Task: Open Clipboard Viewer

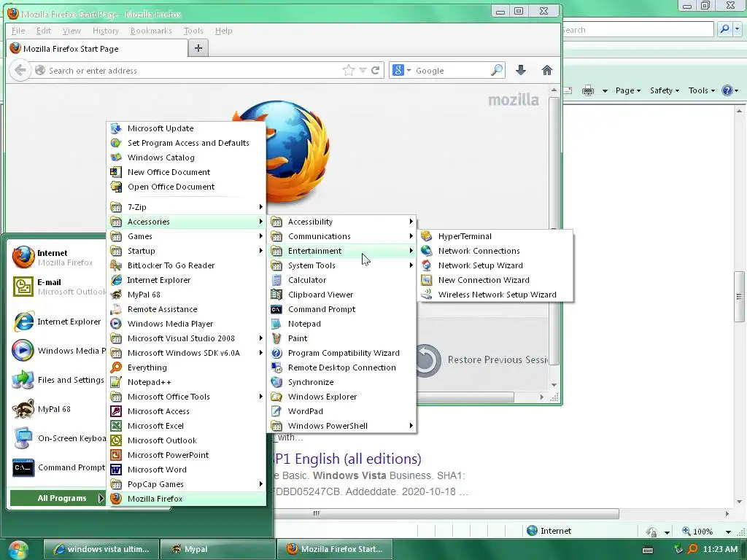Action: [341, 295]
